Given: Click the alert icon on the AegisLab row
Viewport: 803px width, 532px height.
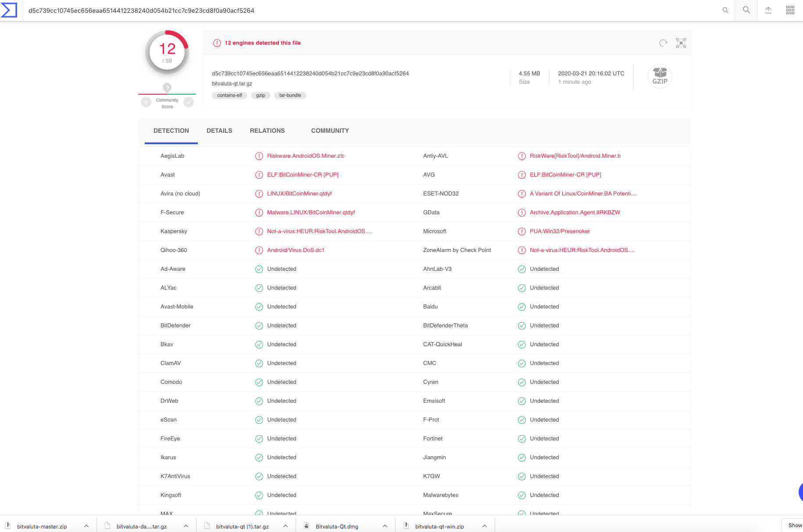Looking at the screenshot, I should (259, 156).
